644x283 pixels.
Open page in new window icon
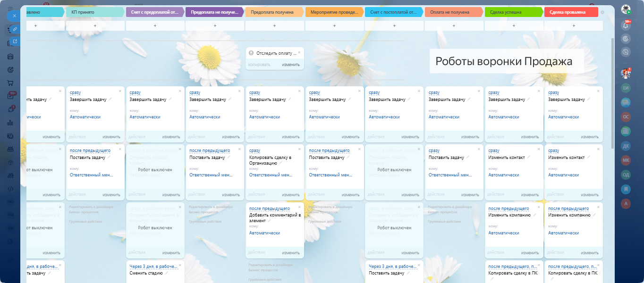click(15, 42)
